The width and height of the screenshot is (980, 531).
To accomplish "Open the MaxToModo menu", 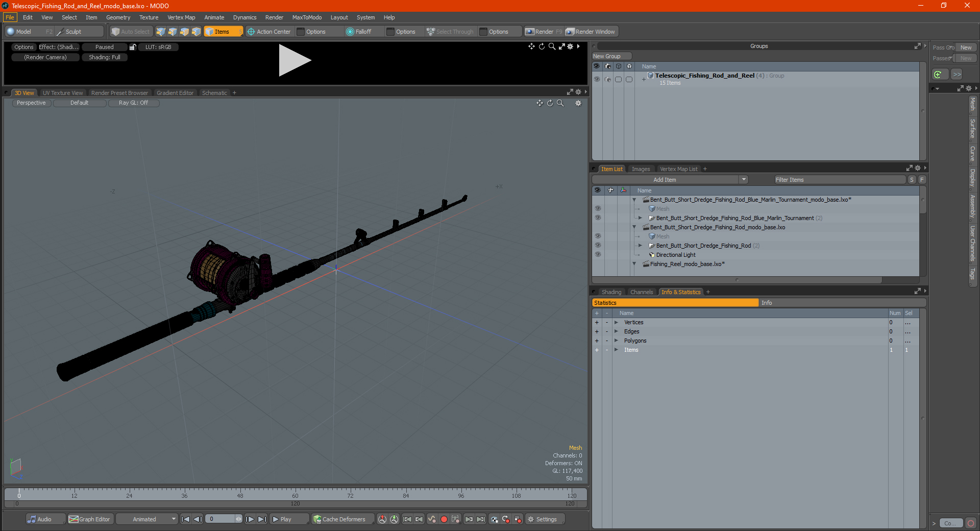I will [x=307, y=17].
